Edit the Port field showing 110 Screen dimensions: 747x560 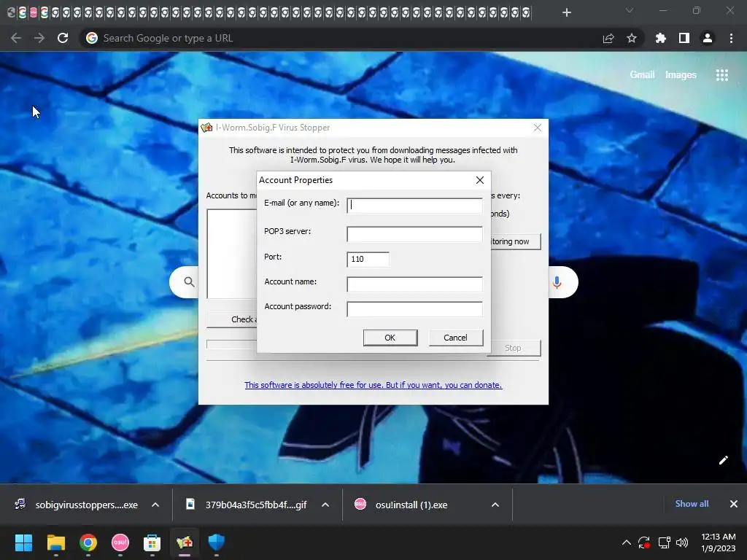pyautogui.click(x=368, y=259)
